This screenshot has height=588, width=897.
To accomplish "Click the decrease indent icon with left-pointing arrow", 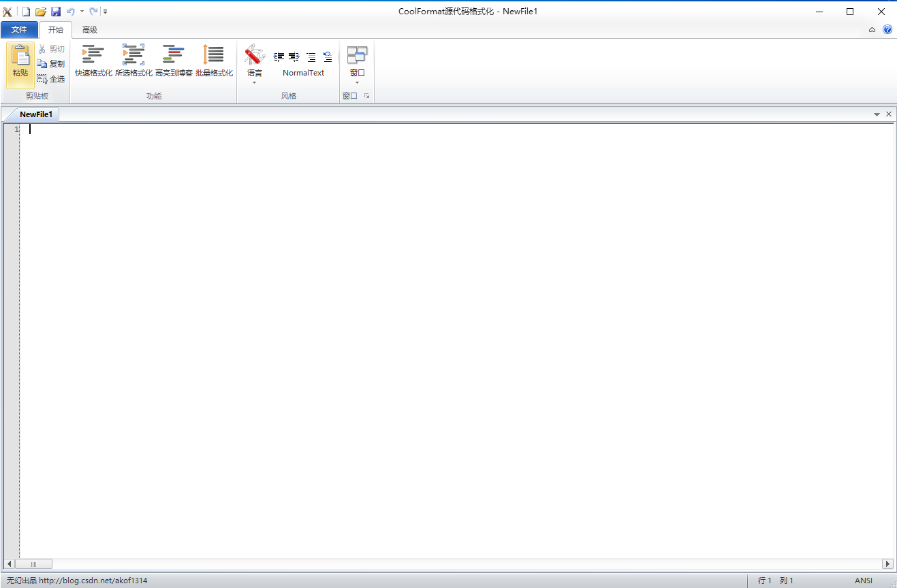I will [x=294, y=56].
